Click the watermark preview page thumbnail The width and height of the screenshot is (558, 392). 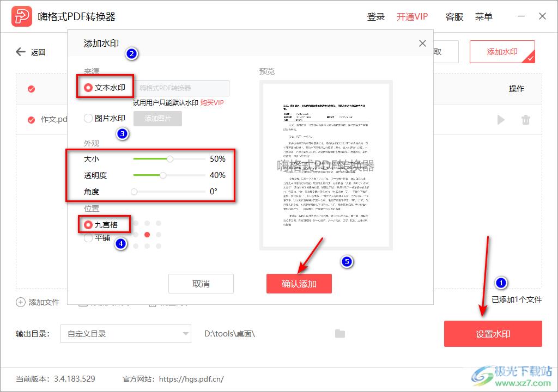click(326, 165)
